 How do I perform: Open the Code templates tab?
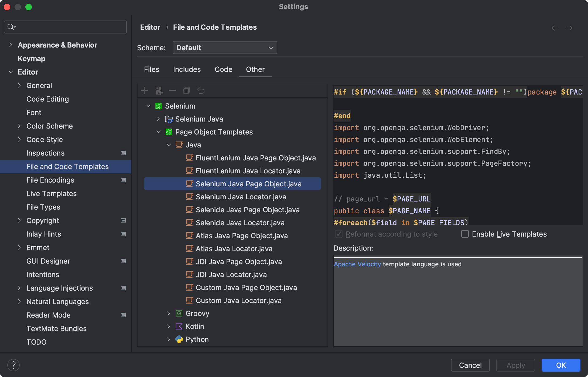click(x=223, y=69)
